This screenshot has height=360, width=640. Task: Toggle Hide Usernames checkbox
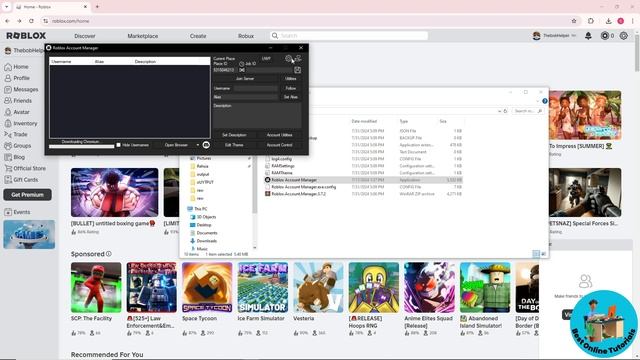(x=118, y=145)
